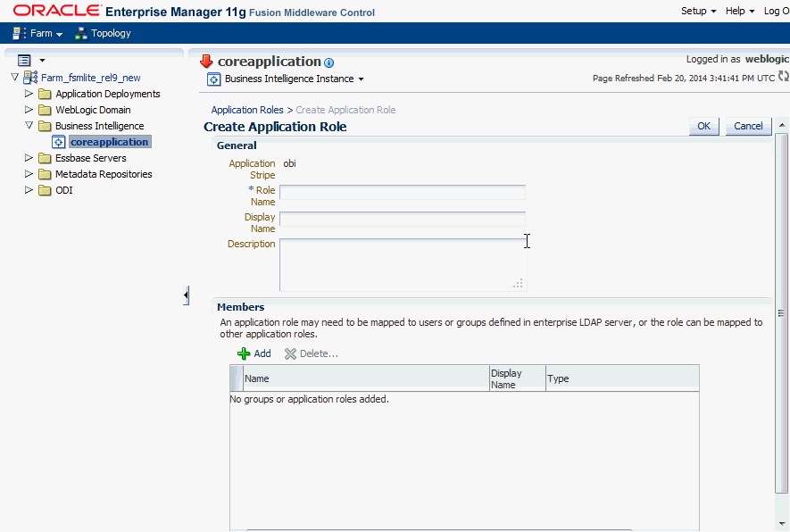This screenshot has width=790, height=532.
Task: Select Business Intelligence tree item
Action: [x=100, y=126]
